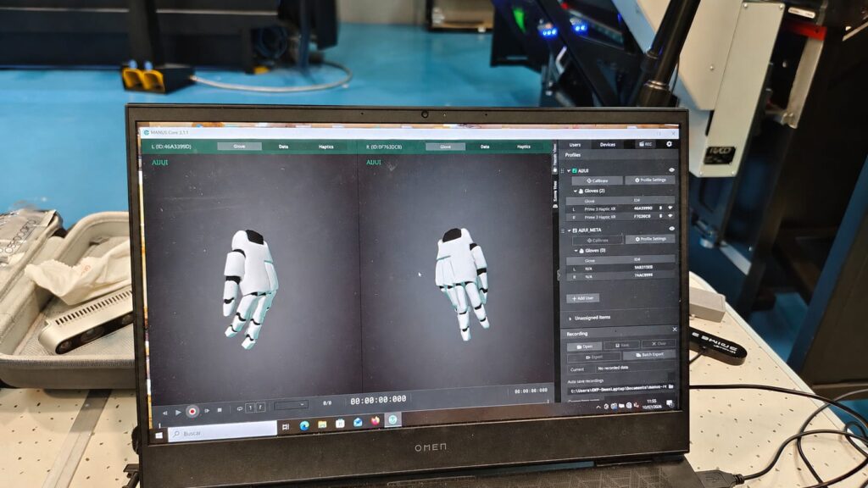
Task: Click signal icon on left glove 46A3399D row
Action: click(670, 208)
